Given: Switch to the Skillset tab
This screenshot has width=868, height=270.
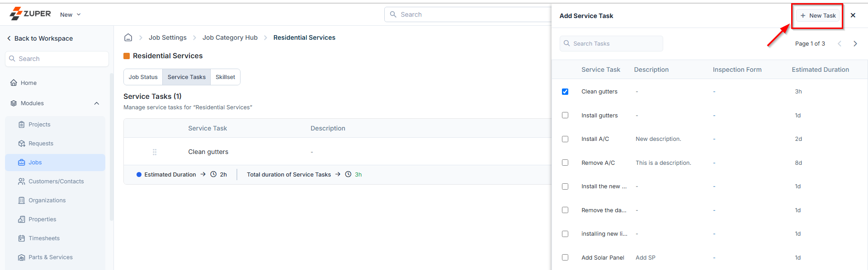Looking at the screenshot, I should click(225, 77).
